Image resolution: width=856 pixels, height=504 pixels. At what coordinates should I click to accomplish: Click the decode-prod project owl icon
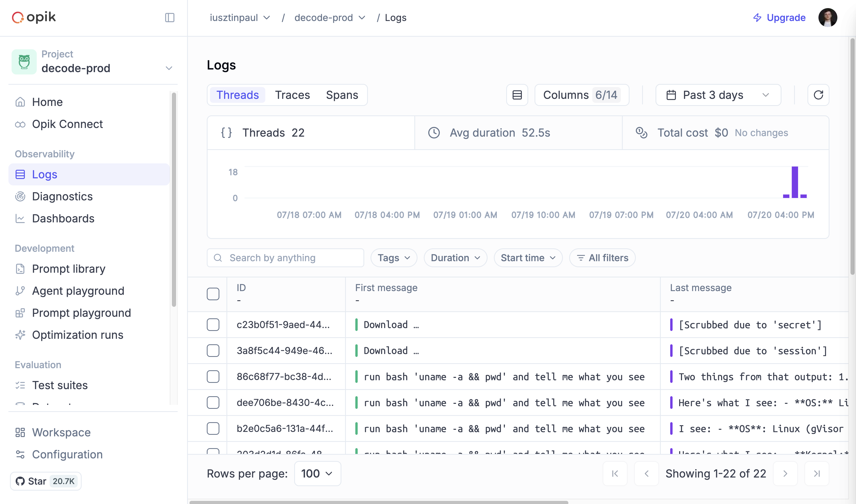click(x=24, y=62)
